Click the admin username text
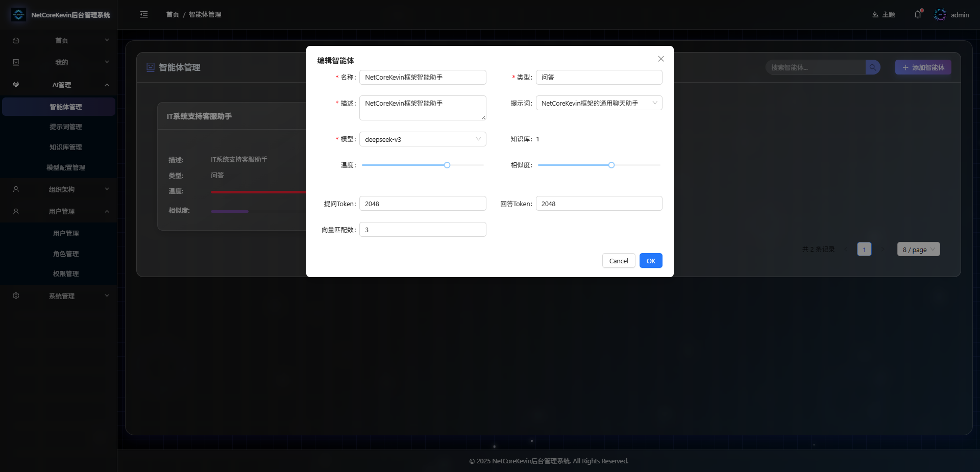Screen dimensions: 980x472 coord(960,15)
